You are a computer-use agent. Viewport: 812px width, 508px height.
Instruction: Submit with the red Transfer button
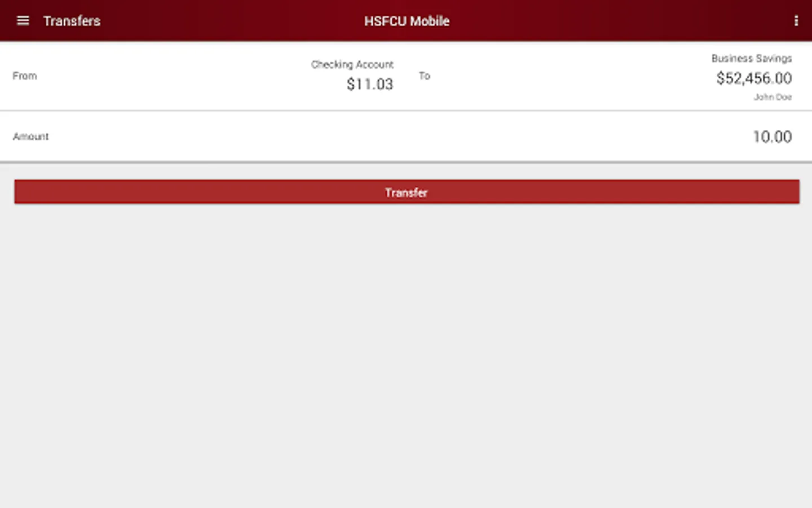pyautogui.click(x=407, y=192)
